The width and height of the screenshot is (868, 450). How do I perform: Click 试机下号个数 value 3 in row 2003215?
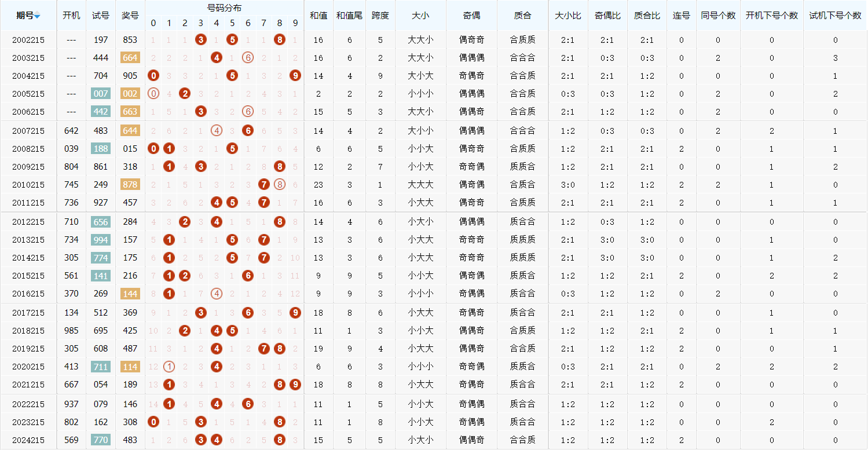tap(835, 58)
